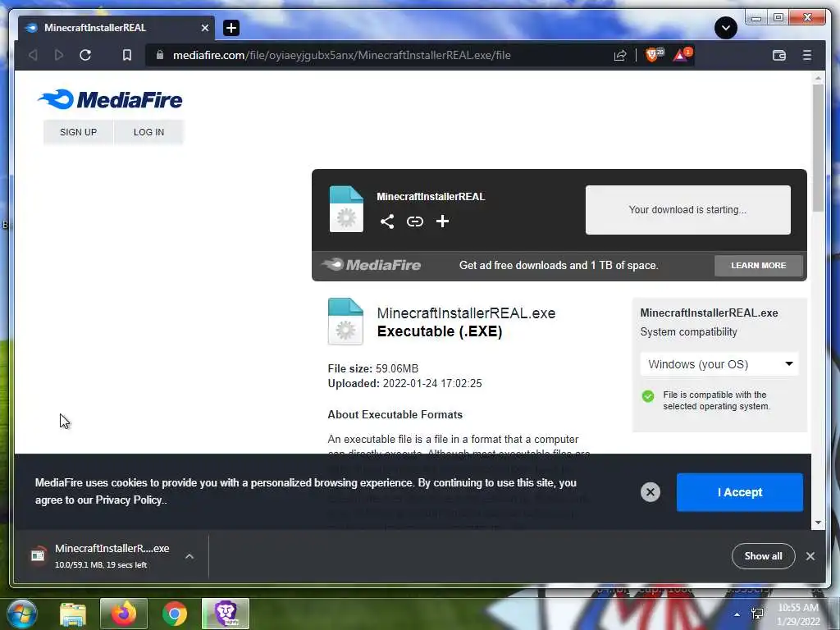840x630 pixels.
Task: Open the browser hamburger menu
Action: click(807, 55)
